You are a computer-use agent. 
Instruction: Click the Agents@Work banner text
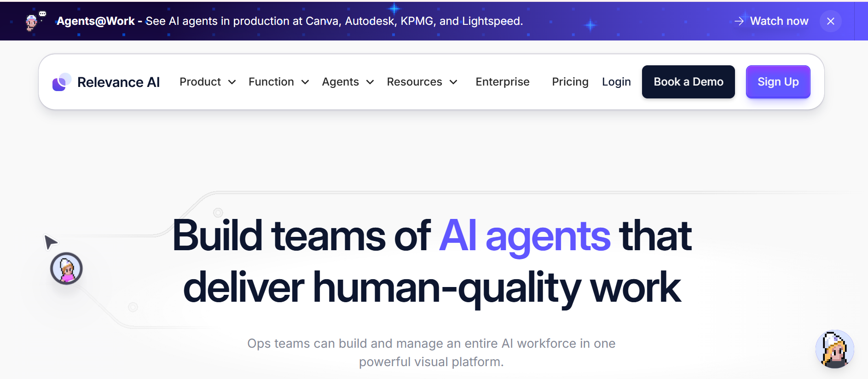(99, 21)
